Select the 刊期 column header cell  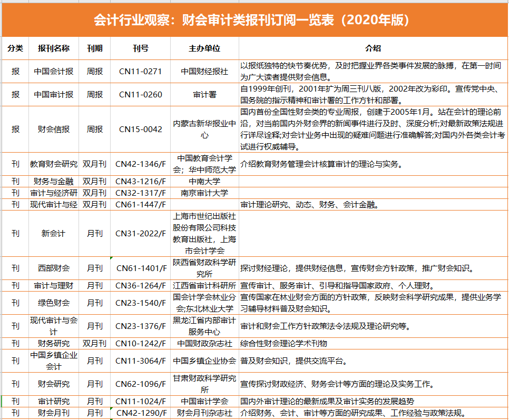click(x=94, y=47)
